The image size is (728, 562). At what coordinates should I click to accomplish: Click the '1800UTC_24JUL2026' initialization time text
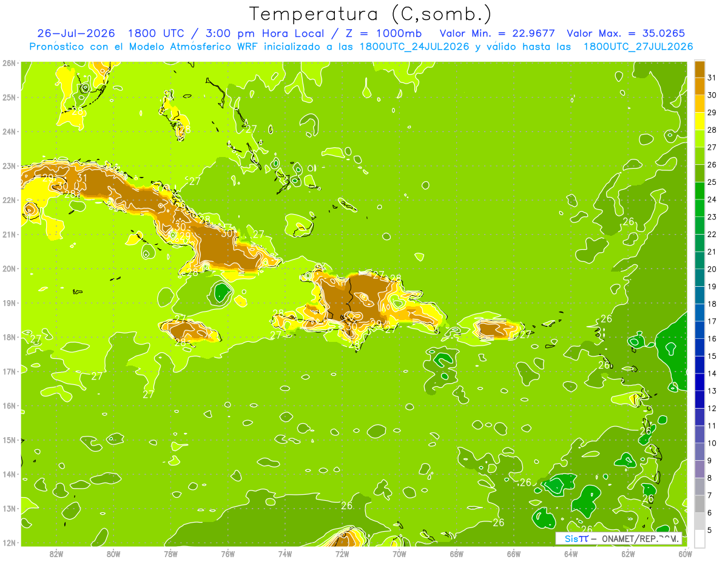[414, 47]
